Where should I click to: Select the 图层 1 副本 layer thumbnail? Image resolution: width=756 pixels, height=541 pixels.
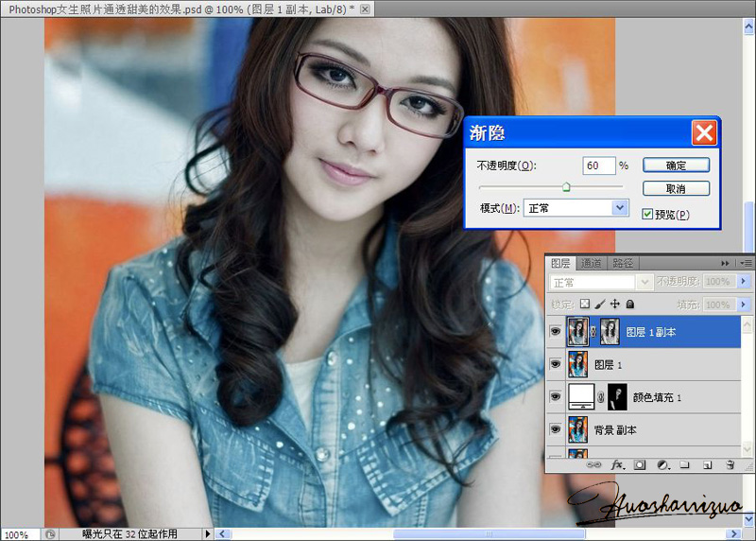click(578, 332)
